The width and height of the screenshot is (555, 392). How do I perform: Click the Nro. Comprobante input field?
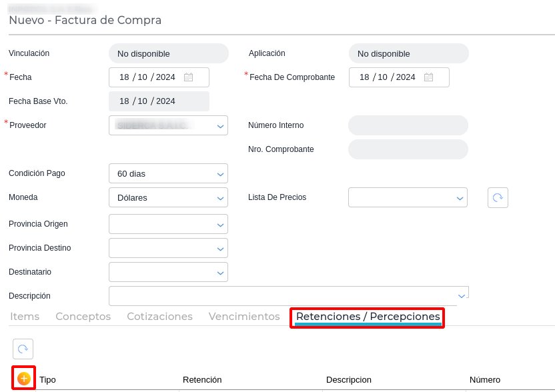tap(408, 149)
